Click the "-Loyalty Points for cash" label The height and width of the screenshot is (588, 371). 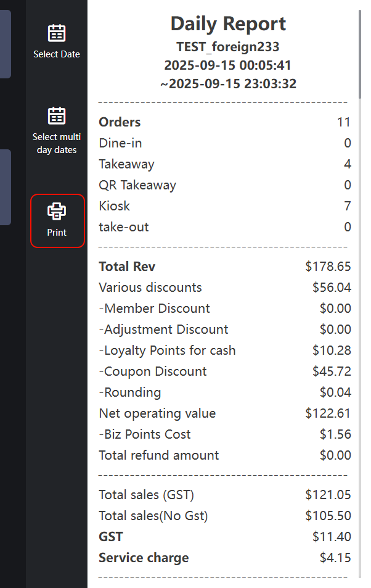tap(167, 350)
